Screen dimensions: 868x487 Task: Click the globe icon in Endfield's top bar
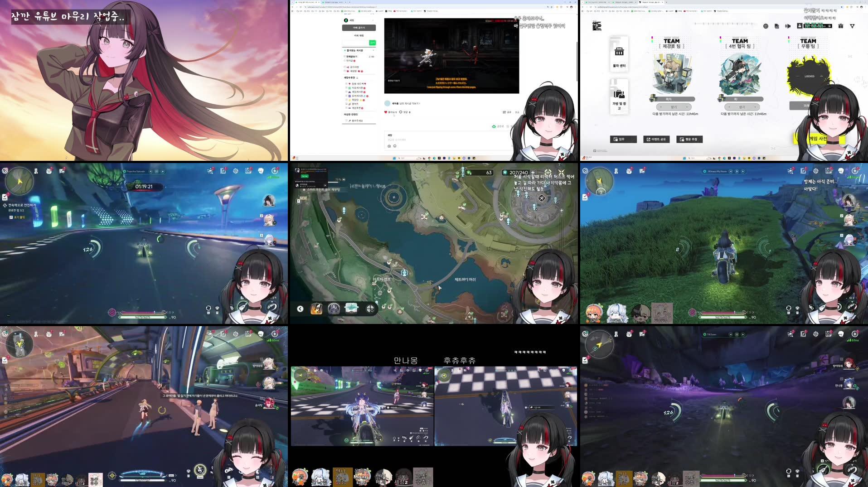766,26
